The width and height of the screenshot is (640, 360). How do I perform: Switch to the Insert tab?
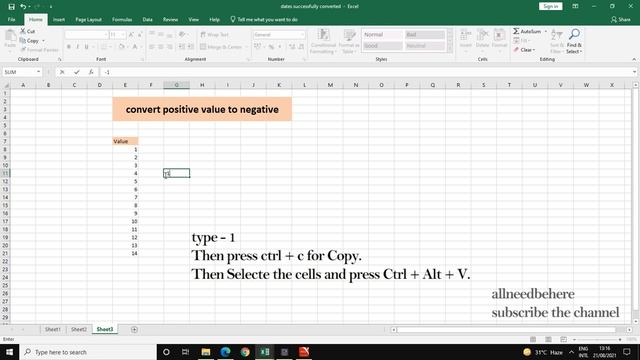tap(59, 20)
